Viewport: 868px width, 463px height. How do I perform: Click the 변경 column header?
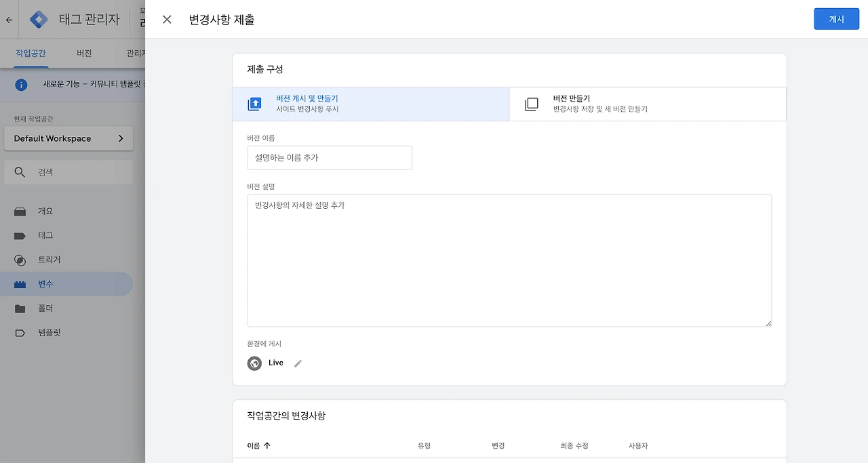point(498,445)
